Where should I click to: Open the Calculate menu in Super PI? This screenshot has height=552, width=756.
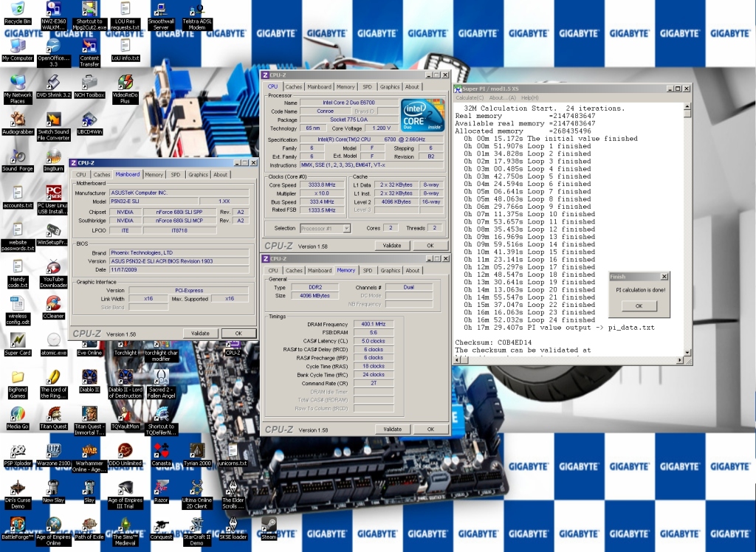pyautogui.click(x=470, y=98)
